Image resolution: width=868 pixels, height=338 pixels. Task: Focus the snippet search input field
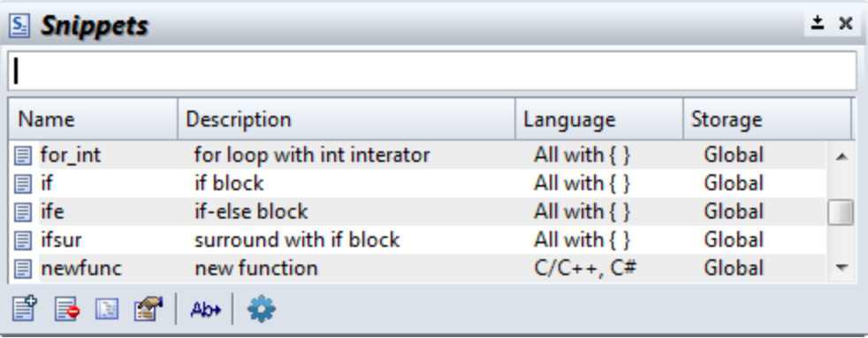[x=431, y=71]
